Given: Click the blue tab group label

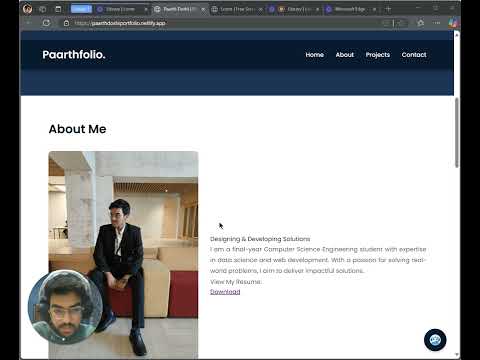Looking at the screenshot, I should point(81,9).
